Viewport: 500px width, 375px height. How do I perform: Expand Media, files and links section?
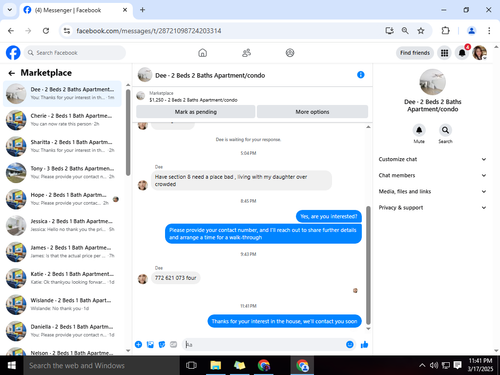point(432,191)
